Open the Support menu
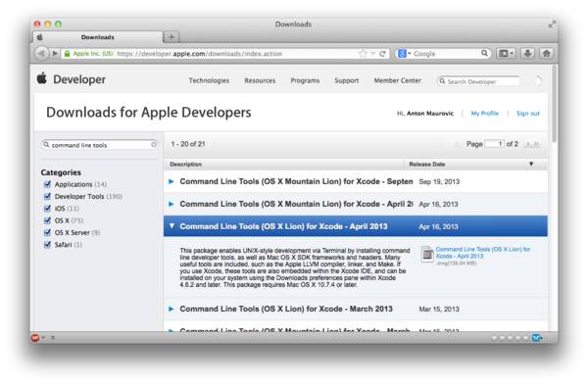 347,80
